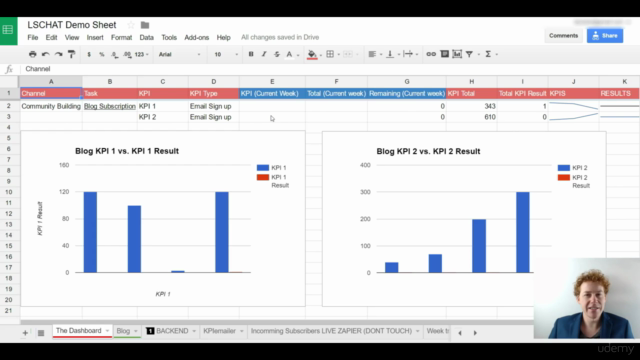Screen dimensions: 640x360
Task: Expand horizontal align dropdown arrow
Action: (381, 55)
